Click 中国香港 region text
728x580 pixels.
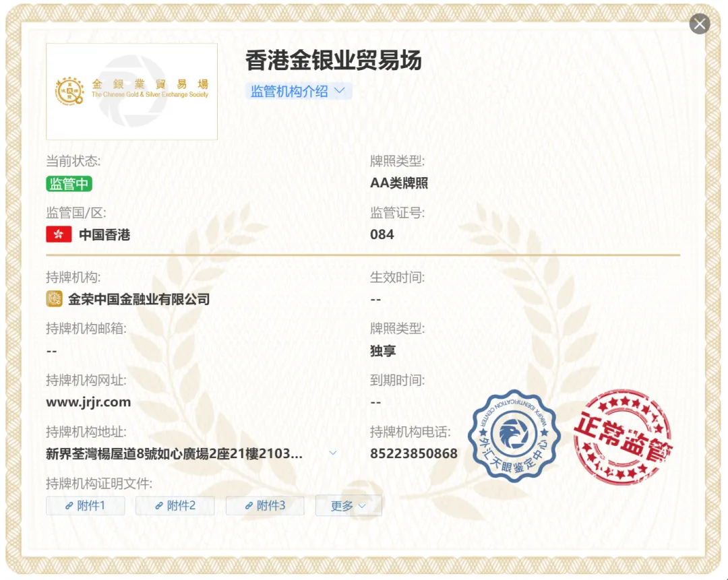click(104, 235)
